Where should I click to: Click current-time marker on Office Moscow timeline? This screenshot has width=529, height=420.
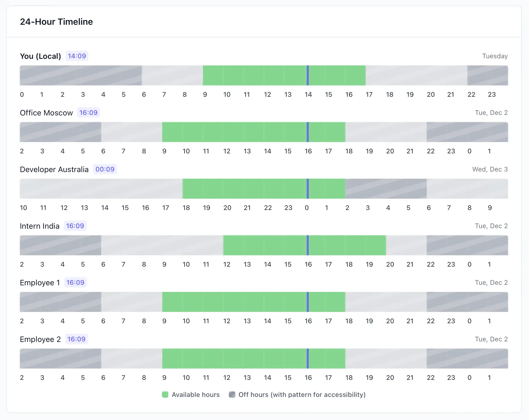coord(308,132)
